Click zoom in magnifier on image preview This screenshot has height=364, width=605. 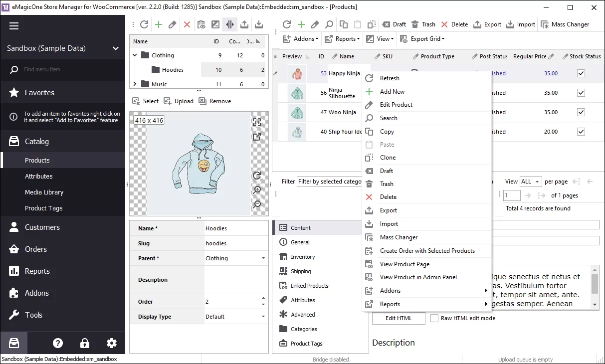(x=257, y=190)
